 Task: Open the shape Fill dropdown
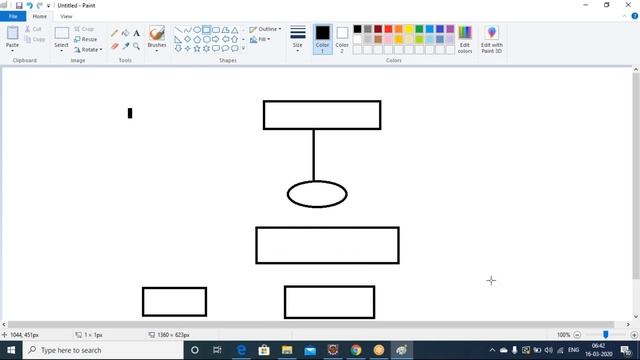tap(260, 39)
